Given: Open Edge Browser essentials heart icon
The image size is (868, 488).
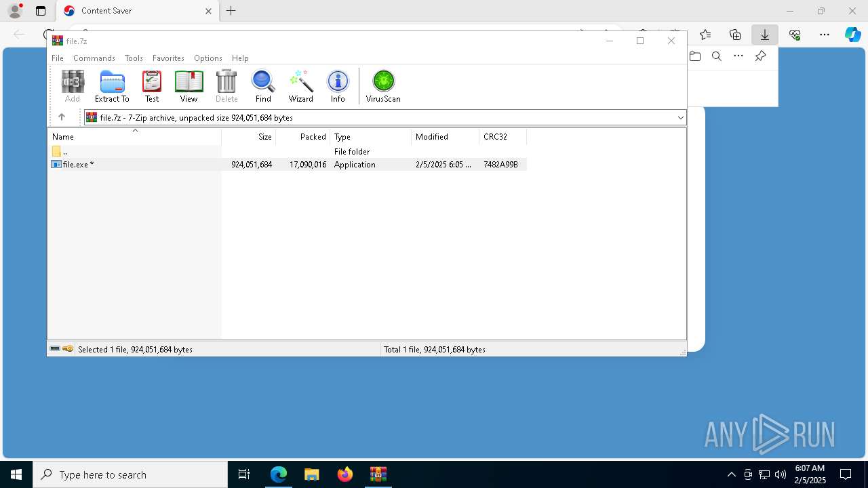Looking at the screenshot, I should pyautogui.click(x=795, y=35).
